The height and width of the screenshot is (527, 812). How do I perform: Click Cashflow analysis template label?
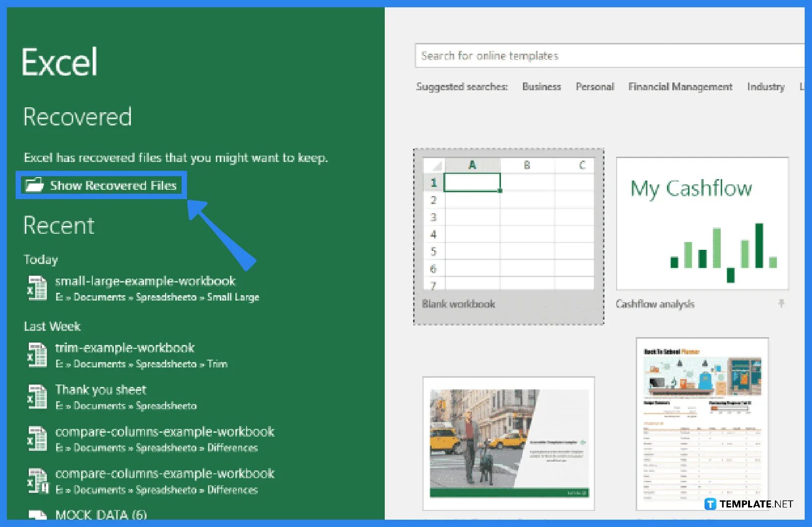[655, 304]
